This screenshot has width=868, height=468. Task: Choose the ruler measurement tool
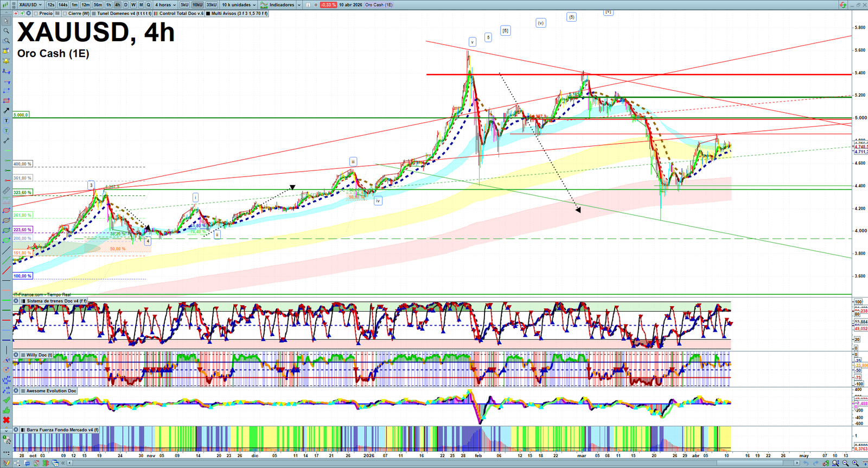(x=6, y=191)
